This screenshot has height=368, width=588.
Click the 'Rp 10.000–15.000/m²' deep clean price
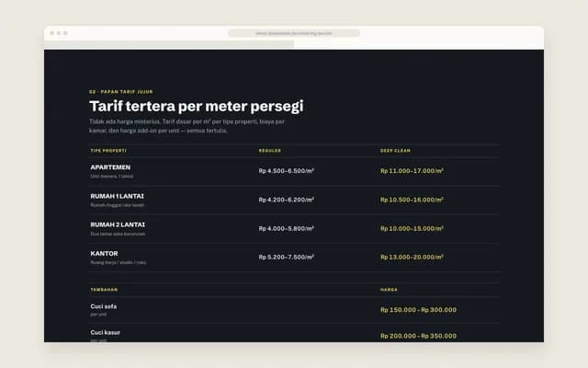click(412, 228)
